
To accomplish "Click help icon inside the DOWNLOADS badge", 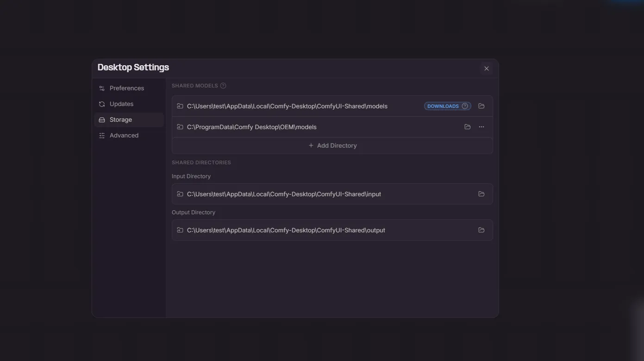I will tap(465, 106).
